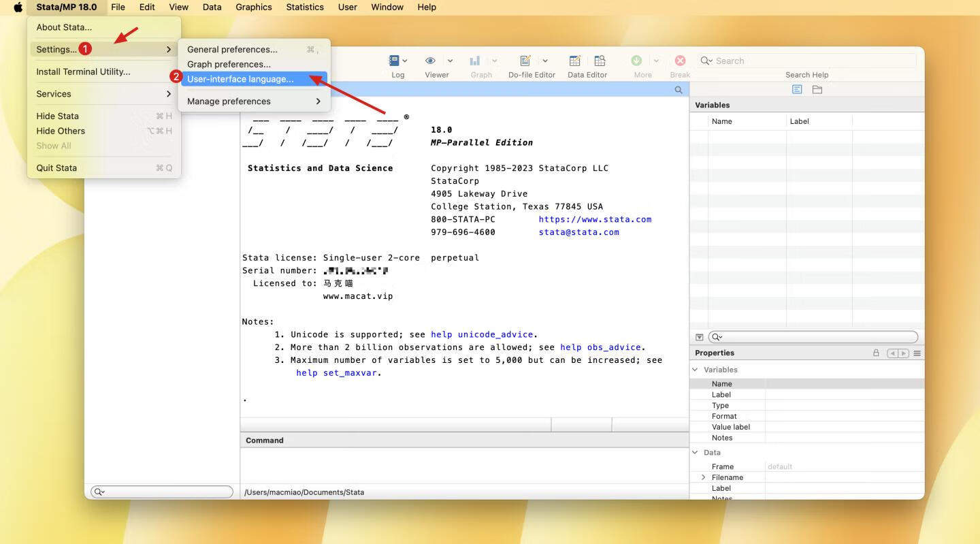Choose Quit Stata menu item
Screen dimensions: 980x544
point(103,167)
